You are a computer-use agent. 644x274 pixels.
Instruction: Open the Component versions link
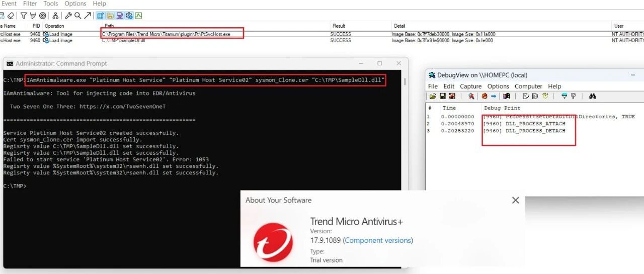pyautogui.click(x=378, y=240)
